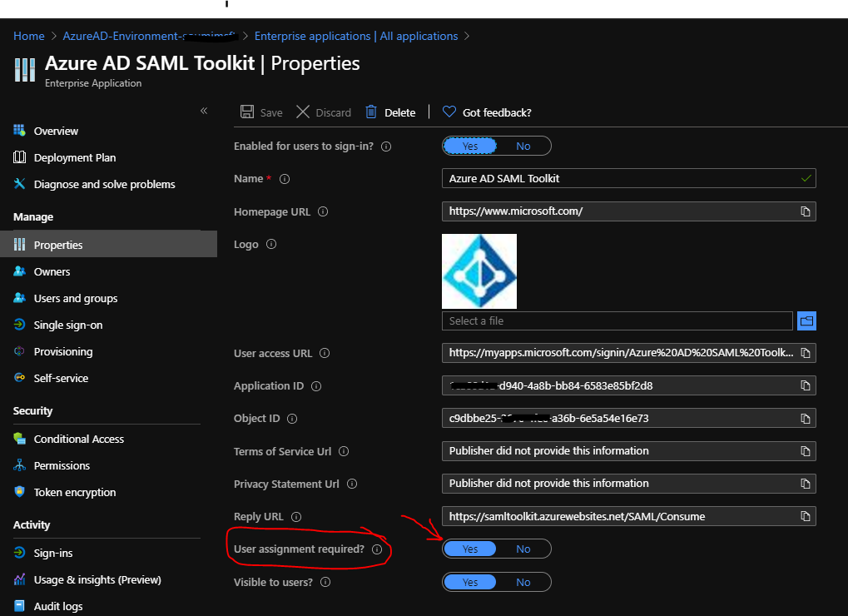848x616 pixels.
Task: Set Enabled for users to sign-in to No
Action: pyautogui.click(x=523, y=145)
